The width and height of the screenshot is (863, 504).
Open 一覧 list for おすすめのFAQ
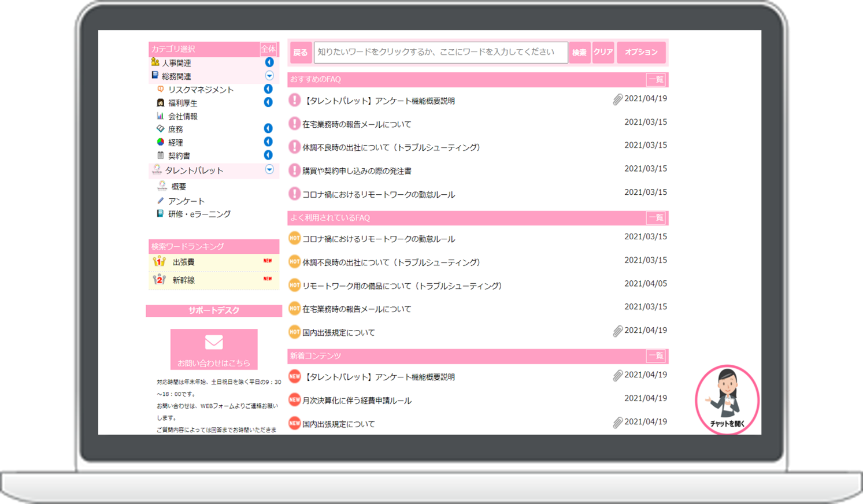pos(655,79)
